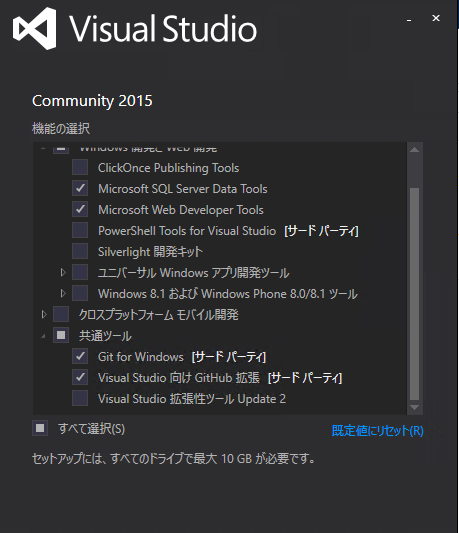This screenshot has width=459, height=533.
Task: Uncheck Microsoft Web Developer Tools
Action: (80, 209)
